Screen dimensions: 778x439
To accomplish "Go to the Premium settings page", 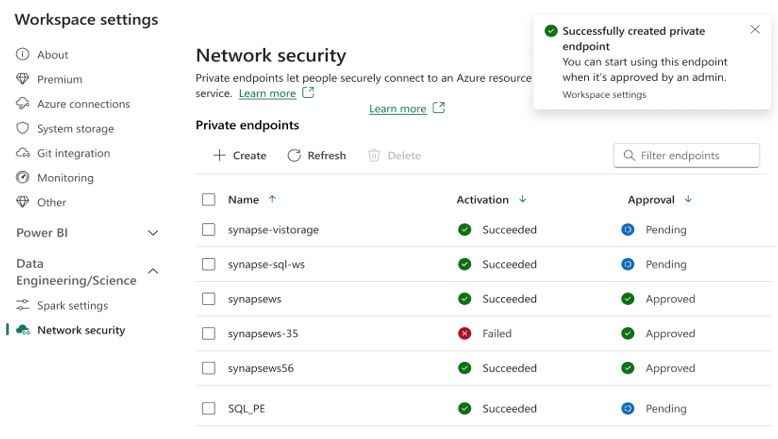I will [x=59, y=80].
